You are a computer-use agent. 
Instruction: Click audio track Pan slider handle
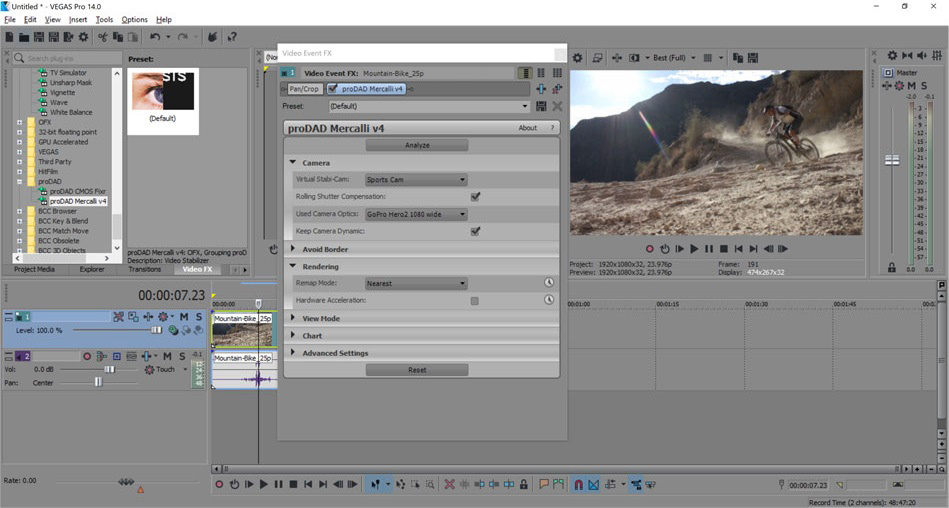tap(98, 383)
